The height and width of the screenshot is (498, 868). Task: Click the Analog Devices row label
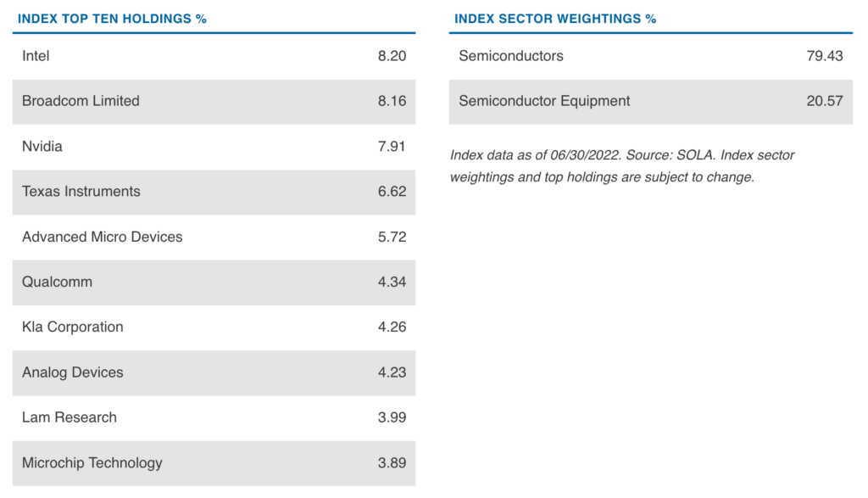73,372
